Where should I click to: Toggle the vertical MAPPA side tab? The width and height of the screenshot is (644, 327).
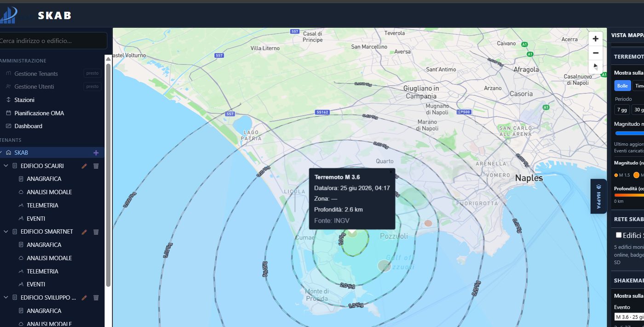tap(598, 196)
